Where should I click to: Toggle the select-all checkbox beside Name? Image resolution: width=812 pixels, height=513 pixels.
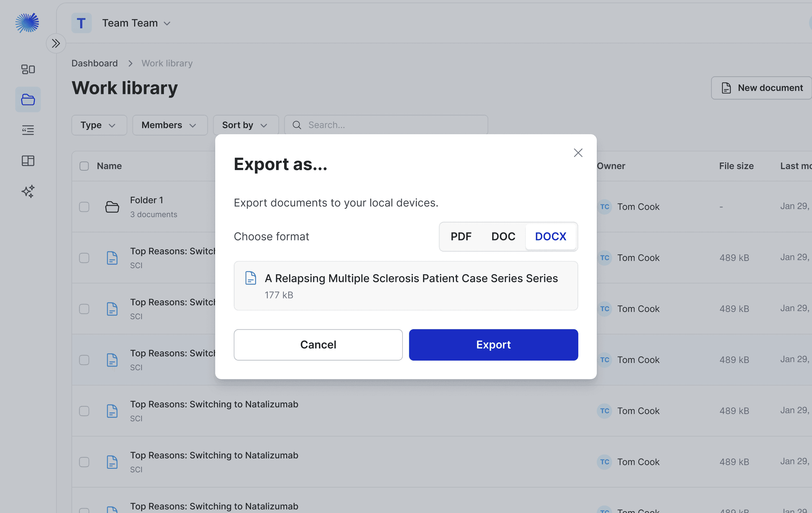click(x=84, y=166)
